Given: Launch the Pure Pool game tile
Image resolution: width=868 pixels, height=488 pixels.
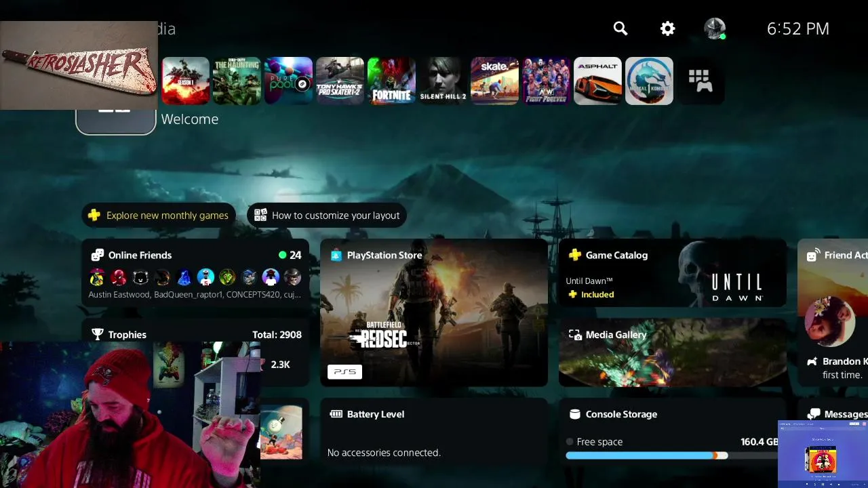Looking at the screenshot, I should (288, 81).
